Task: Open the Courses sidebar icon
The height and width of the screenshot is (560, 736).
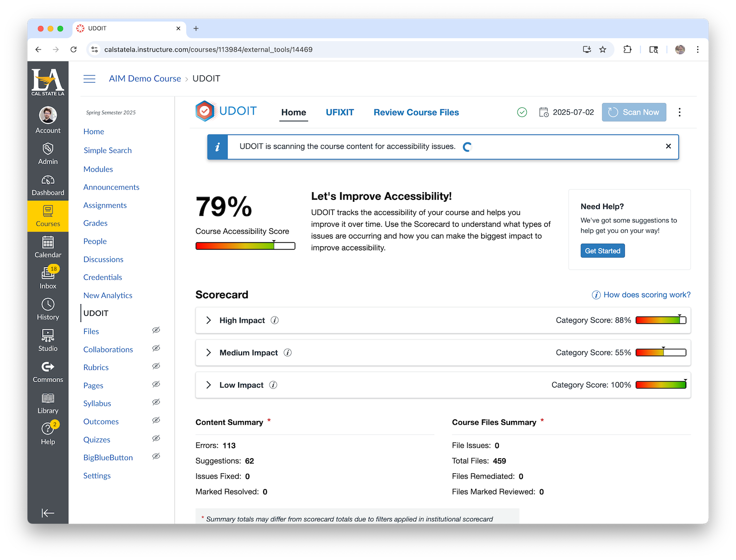Action: [48, 216]
